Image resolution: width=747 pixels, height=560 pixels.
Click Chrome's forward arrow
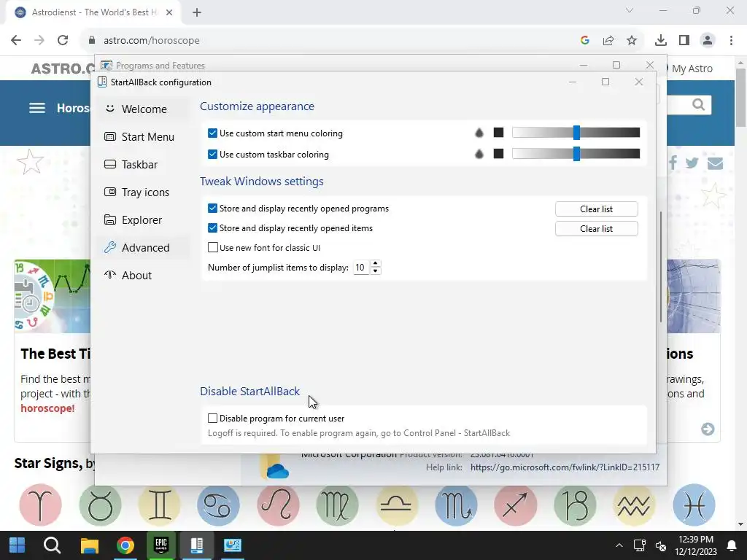point(39,41)
